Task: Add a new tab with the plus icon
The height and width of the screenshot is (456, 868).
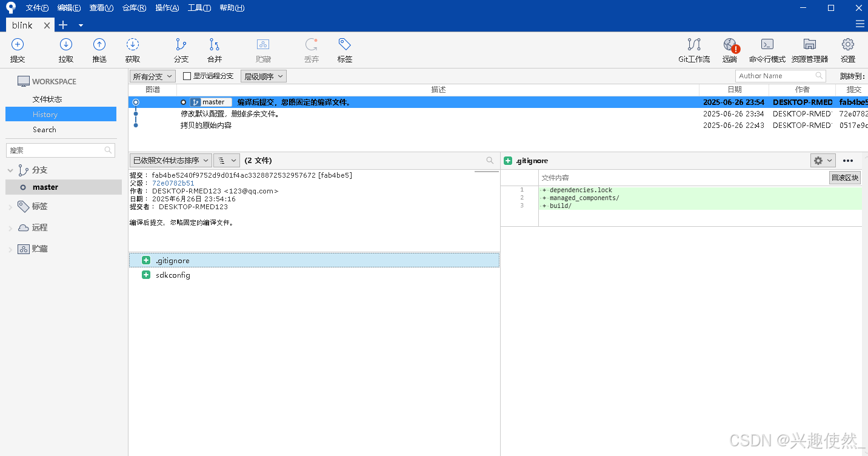Action: pyautogui.click(x=63, y=25)
